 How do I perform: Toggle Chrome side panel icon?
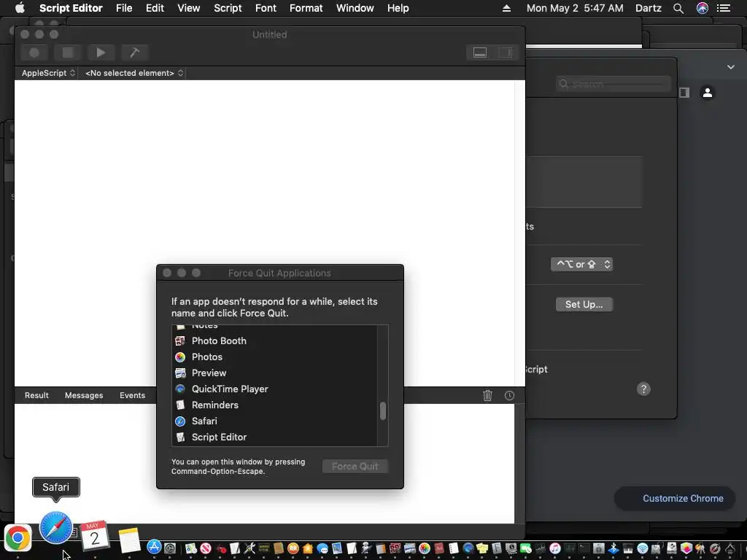(x=684, y=93)
